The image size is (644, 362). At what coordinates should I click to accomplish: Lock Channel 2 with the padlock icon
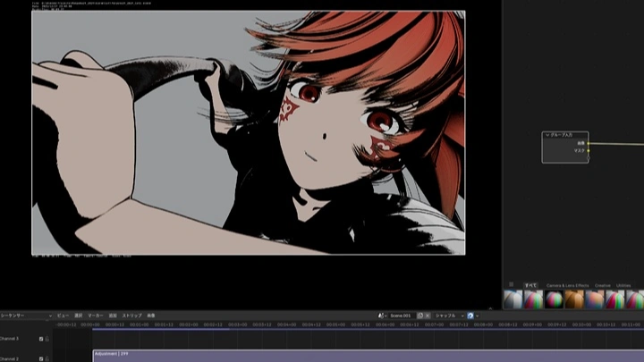pos(47,358)
